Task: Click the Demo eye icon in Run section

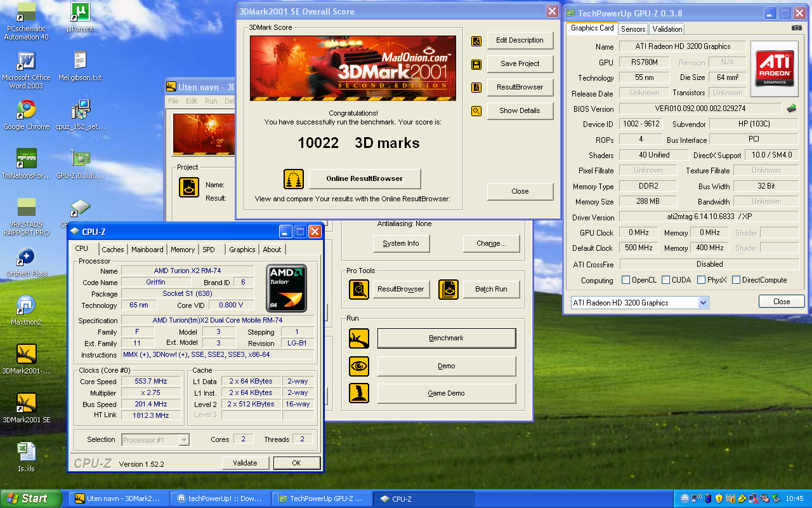Action: [x=359, y=366]
